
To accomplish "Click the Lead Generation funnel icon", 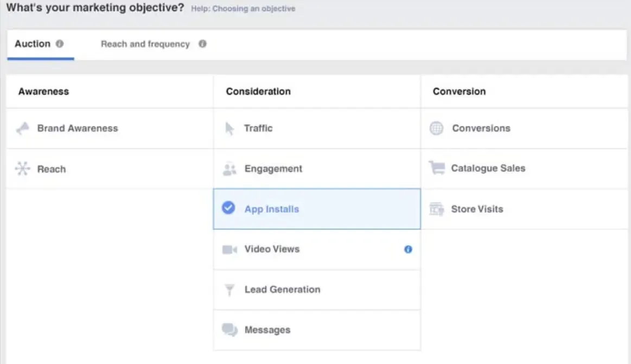I will (x=229, y=290).
